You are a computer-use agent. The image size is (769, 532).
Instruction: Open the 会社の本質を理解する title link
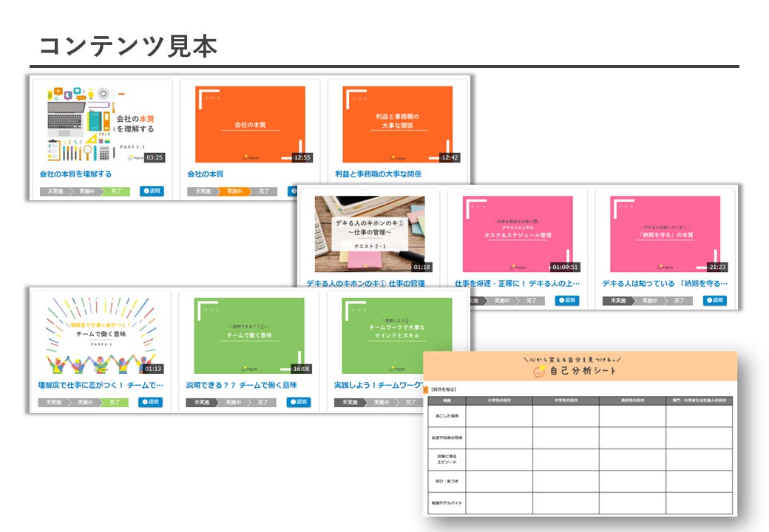click(75, 174)
